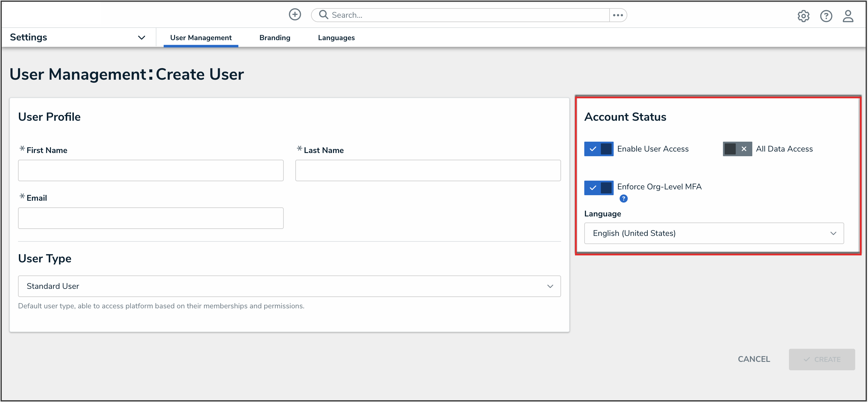Viewport: 868px width, 402px height.
Task: Click the plus circle create icon
Action: tap(294, 15)
